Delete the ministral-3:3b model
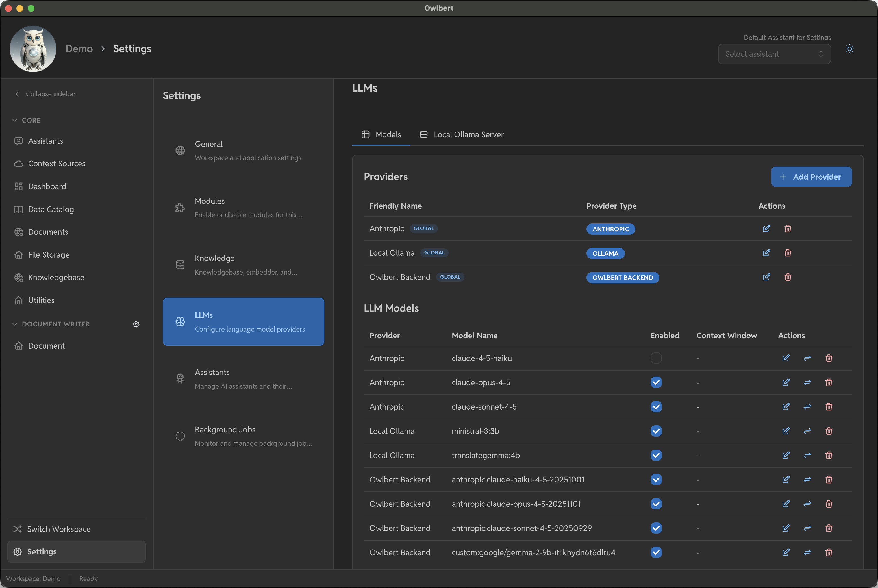 (829, 431)
